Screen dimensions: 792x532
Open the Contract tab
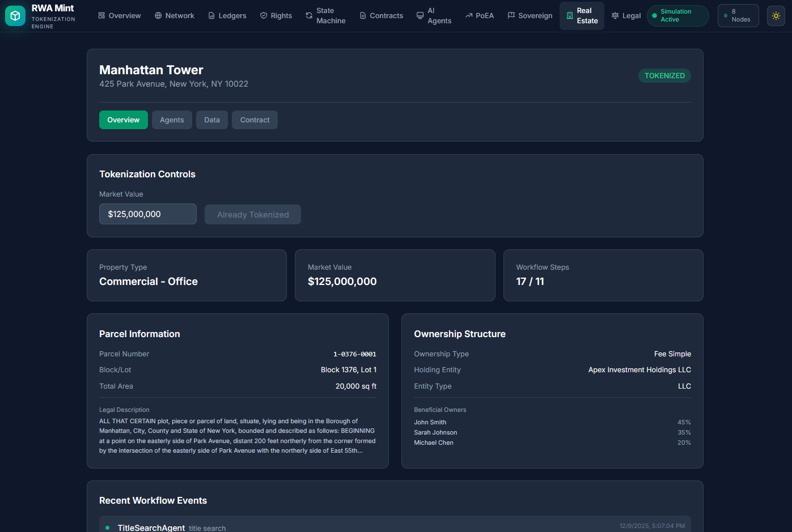click(x=255, y=120)
